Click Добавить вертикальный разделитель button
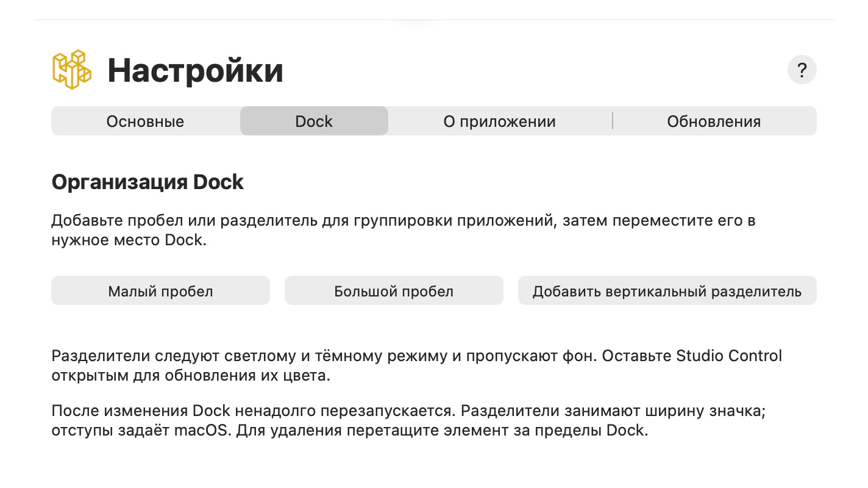868x488 pixels. point(667,291)
